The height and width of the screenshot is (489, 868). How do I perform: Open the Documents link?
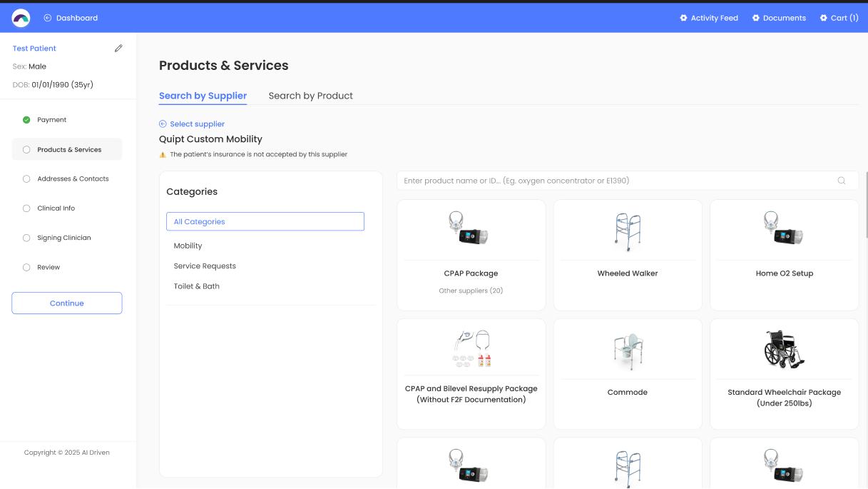point(785,18)
